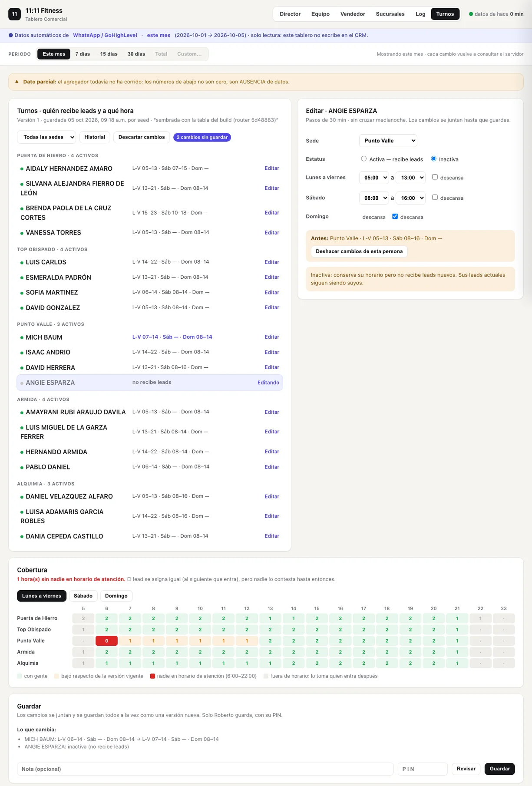Select the ANGIE ESPARZA row being edited
Viewport: 532px width, 786px height.
click(150, 383)
